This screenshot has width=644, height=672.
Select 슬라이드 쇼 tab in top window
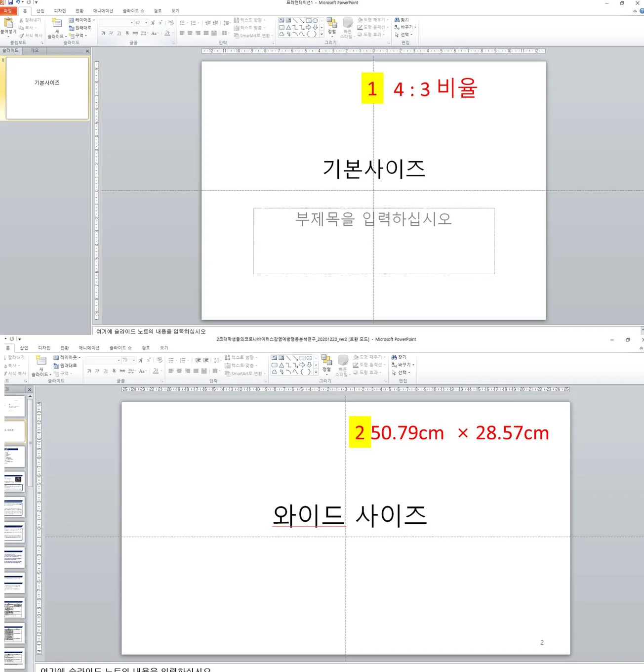point(133,11)
